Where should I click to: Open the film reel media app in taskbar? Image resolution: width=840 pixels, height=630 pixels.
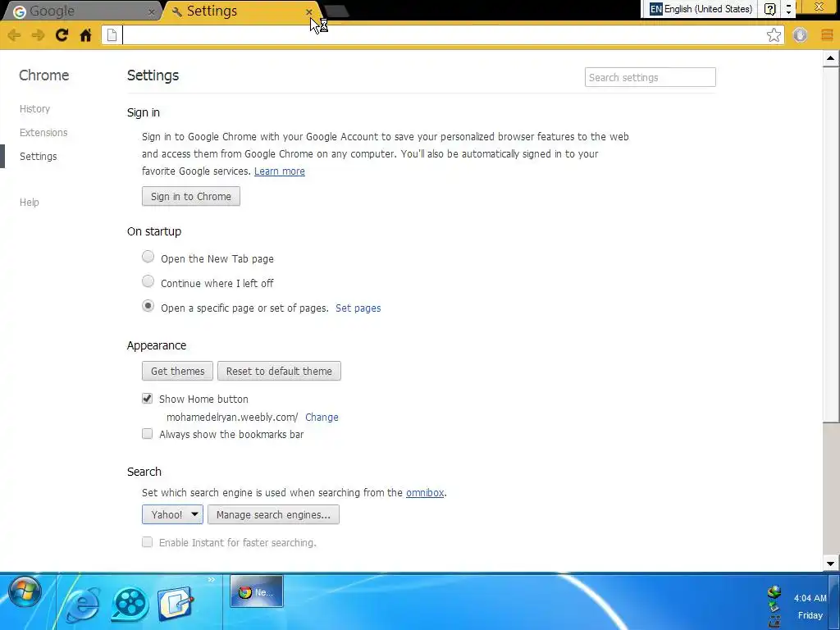pos(129,603)
